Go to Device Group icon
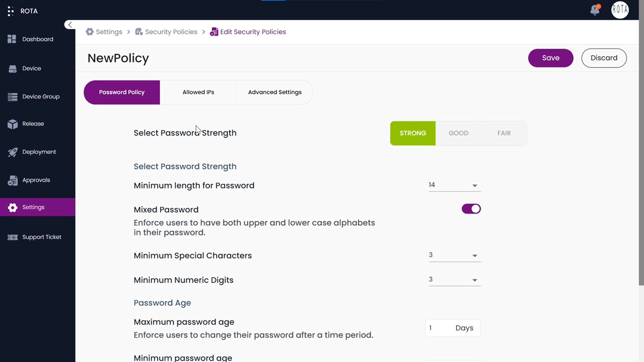 coord(12,97)
